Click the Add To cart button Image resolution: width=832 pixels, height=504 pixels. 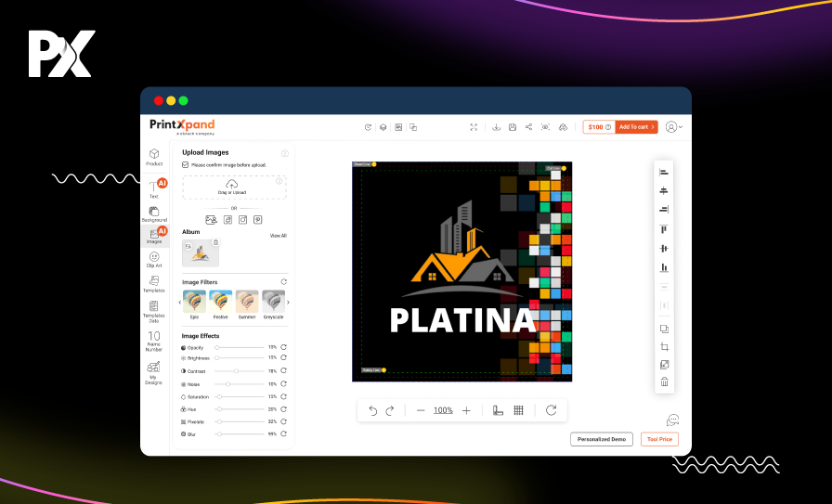click(637, 127)
